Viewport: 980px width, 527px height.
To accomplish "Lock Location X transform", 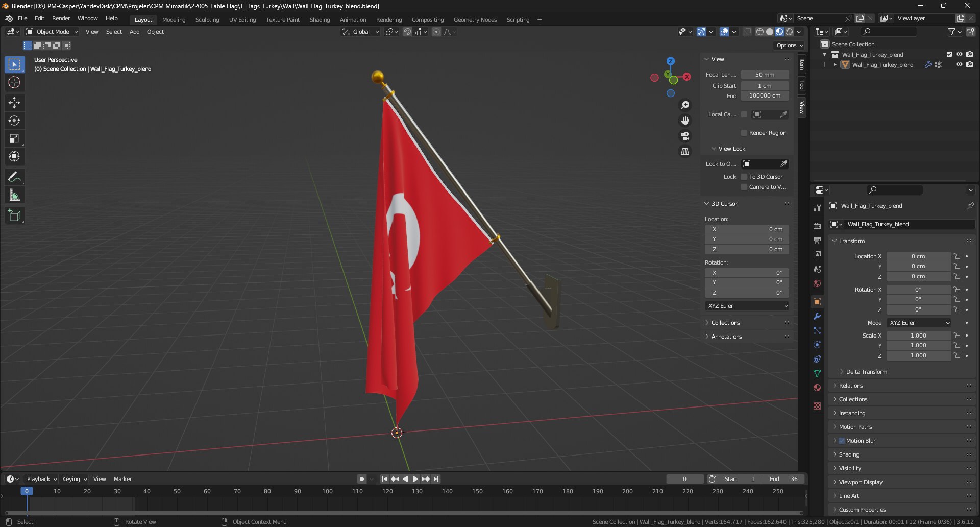I will point(957,256).
